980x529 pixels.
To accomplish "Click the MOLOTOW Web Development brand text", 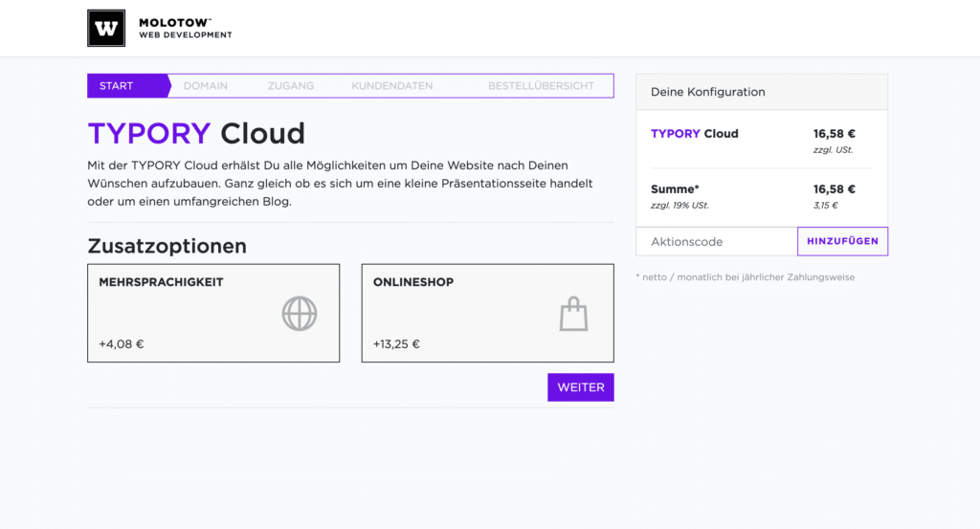I will tap(185, 29).
